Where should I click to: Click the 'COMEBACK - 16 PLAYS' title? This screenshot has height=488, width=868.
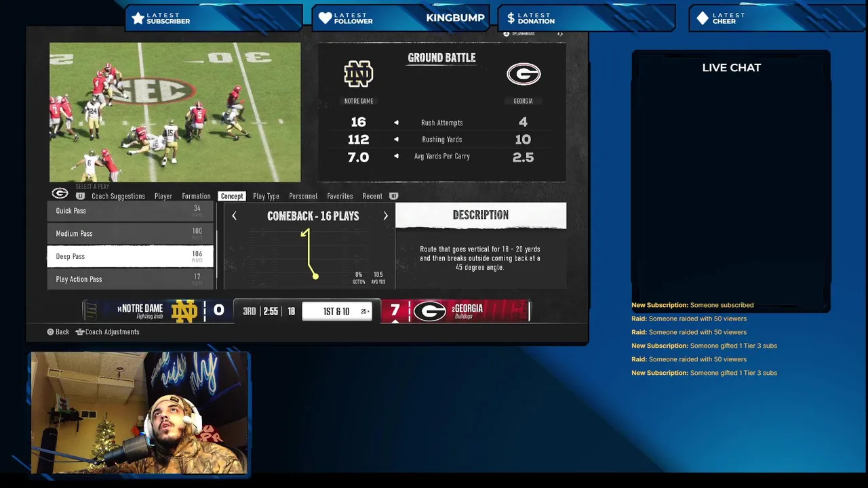313,216
